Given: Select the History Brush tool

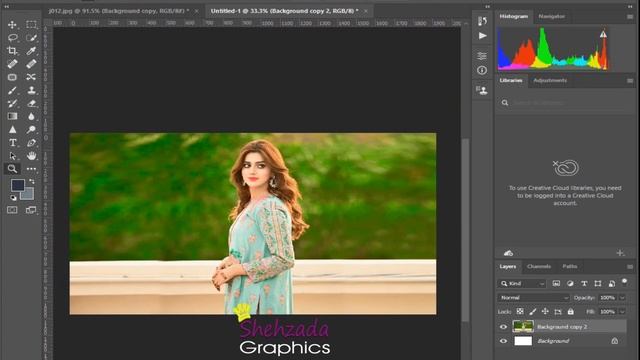Looking at the screenshot, I should [12, 103].
